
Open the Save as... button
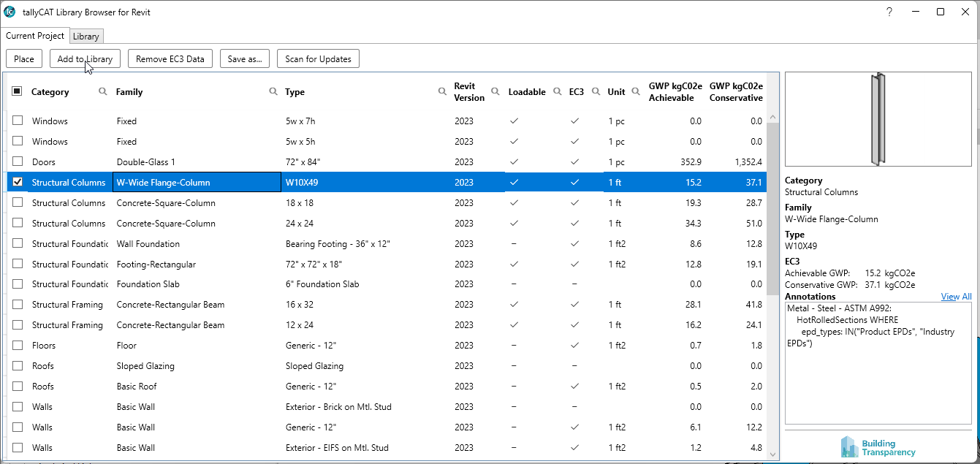245,59
